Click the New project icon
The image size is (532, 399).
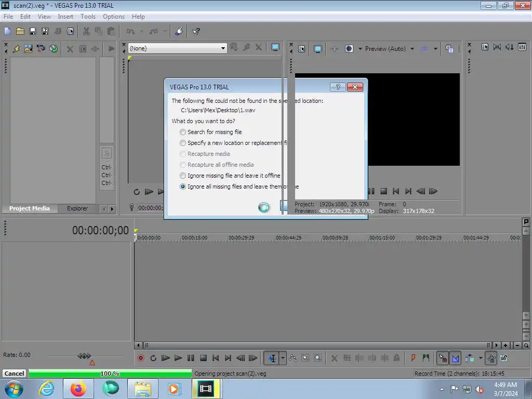point(7,31)
